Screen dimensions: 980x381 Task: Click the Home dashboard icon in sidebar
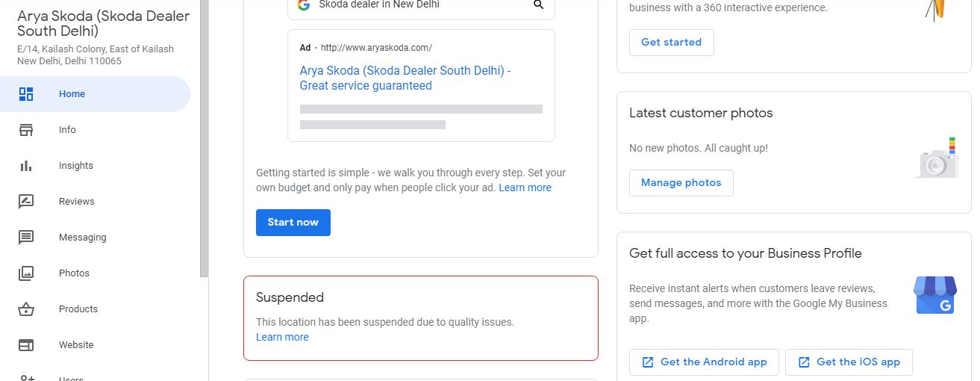tap(26, 94)
